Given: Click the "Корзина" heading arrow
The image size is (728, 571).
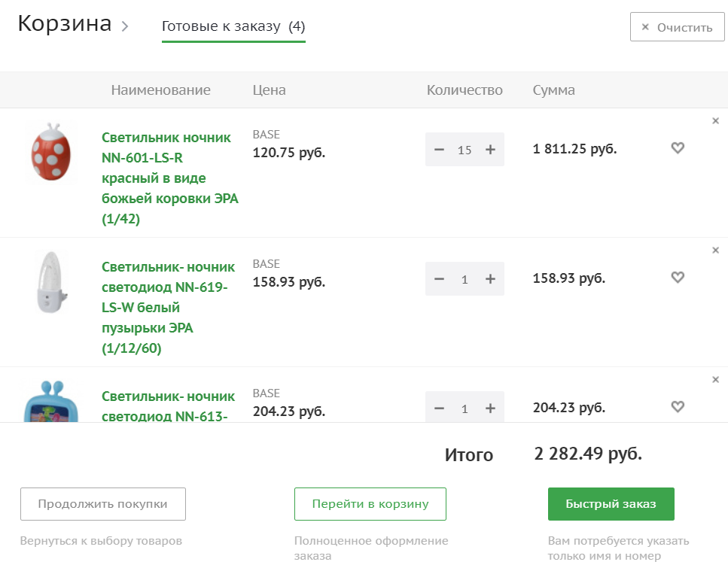Looking at the screenshot, I should pyautogui.click(x=125, y=26).
